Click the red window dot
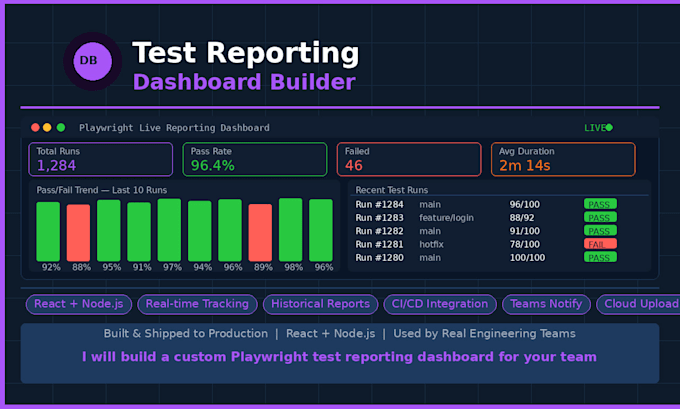Screen dimensions: 680x409 pos(36,128)
